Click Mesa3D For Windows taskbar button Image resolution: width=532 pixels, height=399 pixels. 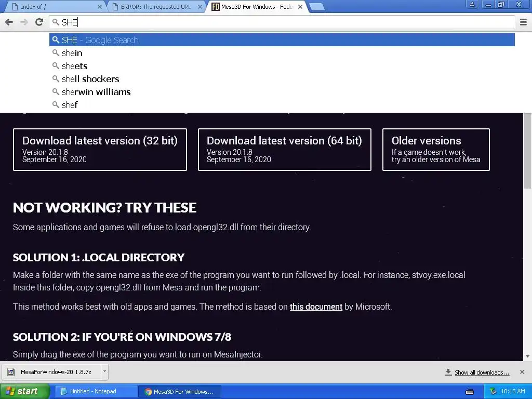click(x=180, y=392)
